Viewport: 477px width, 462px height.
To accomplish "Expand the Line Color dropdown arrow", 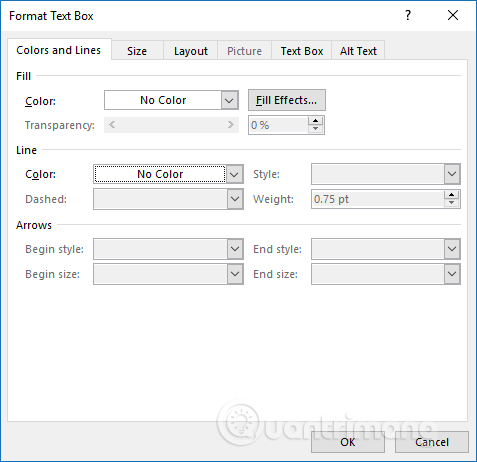I will [234, 174].
